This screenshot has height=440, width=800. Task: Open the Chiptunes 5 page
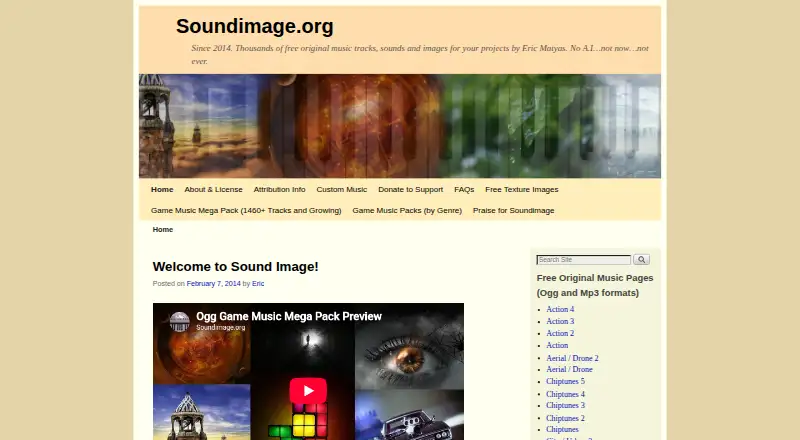(565, 382)
